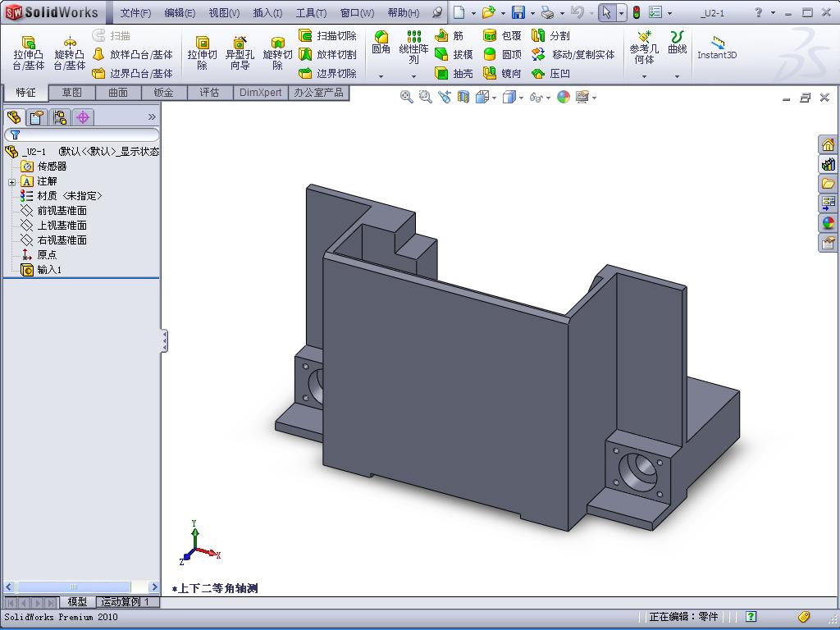This screenshot has height=630, width=840.
Task: Select the 边界切除 boundary cut tool
Action: pyautogui.click(x=327, y=73)
